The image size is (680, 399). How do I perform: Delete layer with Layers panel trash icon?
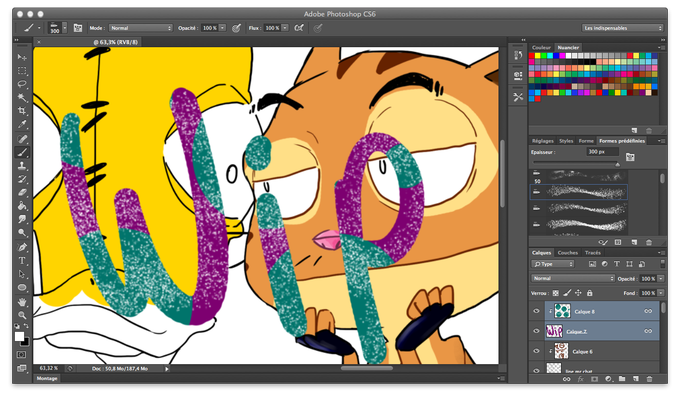point(649,379)
